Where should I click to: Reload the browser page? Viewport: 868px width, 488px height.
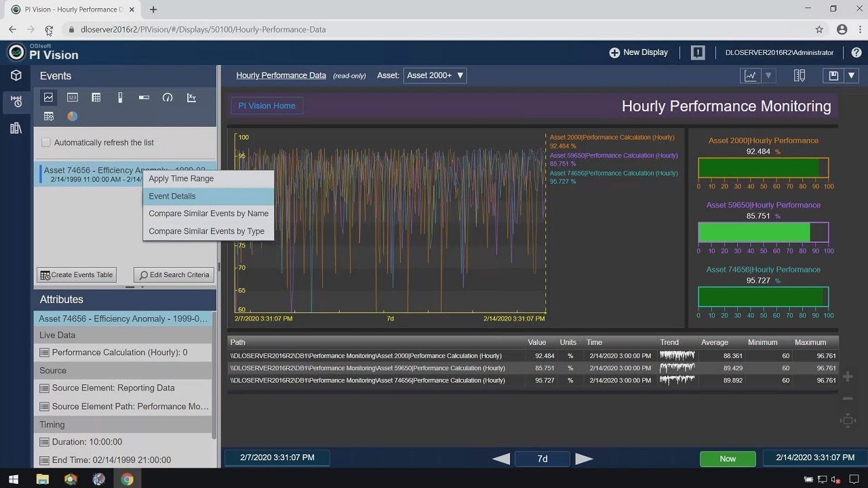point(49,30)
